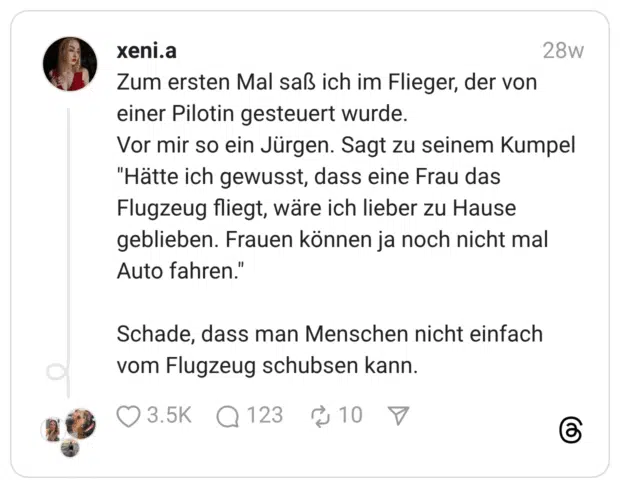Click the repost count of 10
The image size is (620, 488).
(x=350, y=416)
